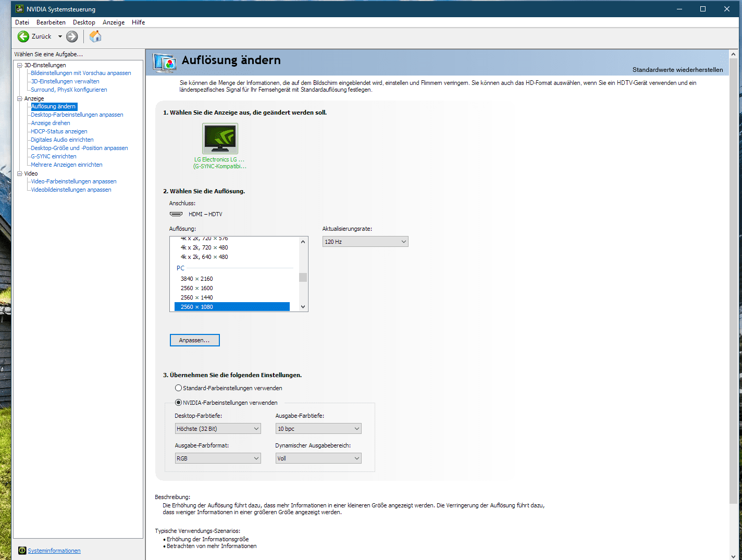Open Zurück history dropdown arrow
Viewport: 742px width, 560px height.
tap(60, 36)
